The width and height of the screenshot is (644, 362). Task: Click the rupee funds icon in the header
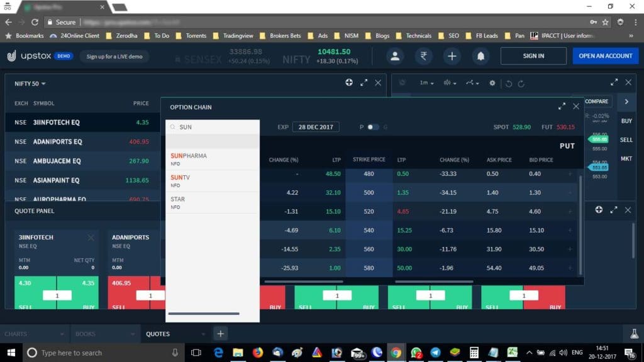point(423,56)
